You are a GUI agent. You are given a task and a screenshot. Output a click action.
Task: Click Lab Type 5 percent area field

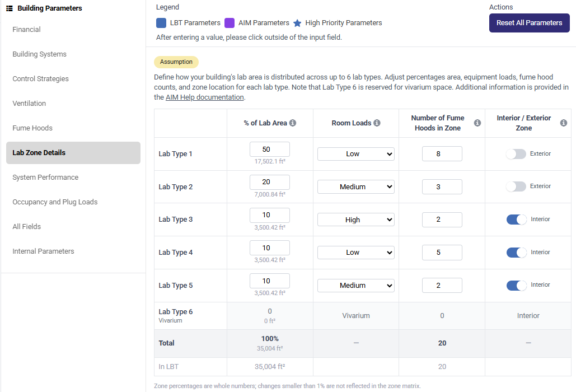270,281
